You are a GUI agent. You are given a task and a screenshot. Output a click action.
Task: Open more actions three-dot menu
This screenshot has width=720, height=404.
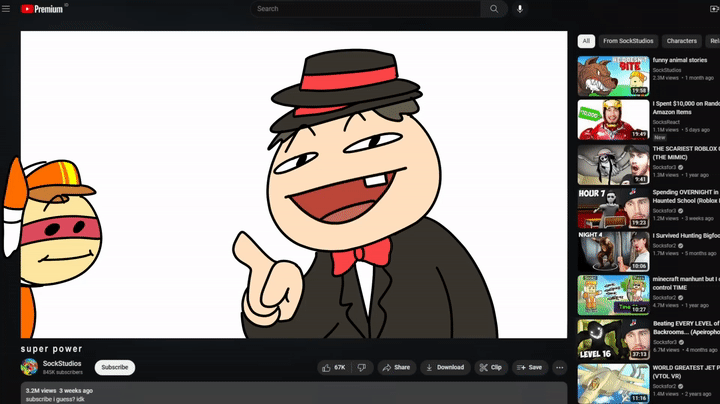559,367
